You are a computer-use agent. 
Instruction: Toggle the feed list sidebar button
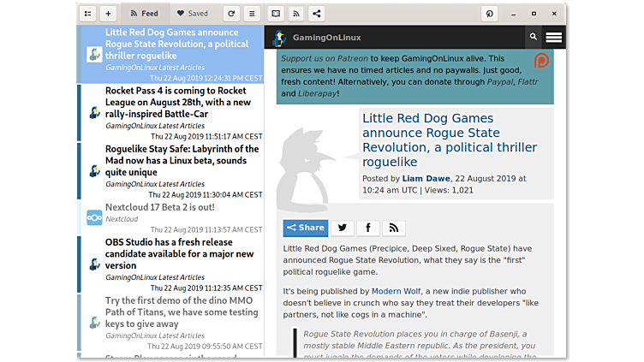[87, 14]
